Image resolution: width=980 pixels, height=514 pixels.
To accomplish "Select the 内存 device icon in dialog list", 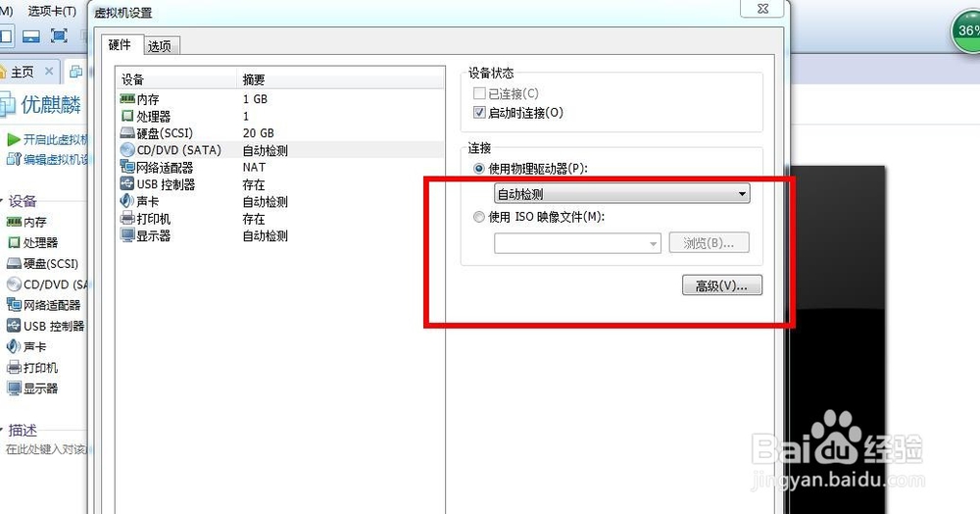I will (127, 99).
